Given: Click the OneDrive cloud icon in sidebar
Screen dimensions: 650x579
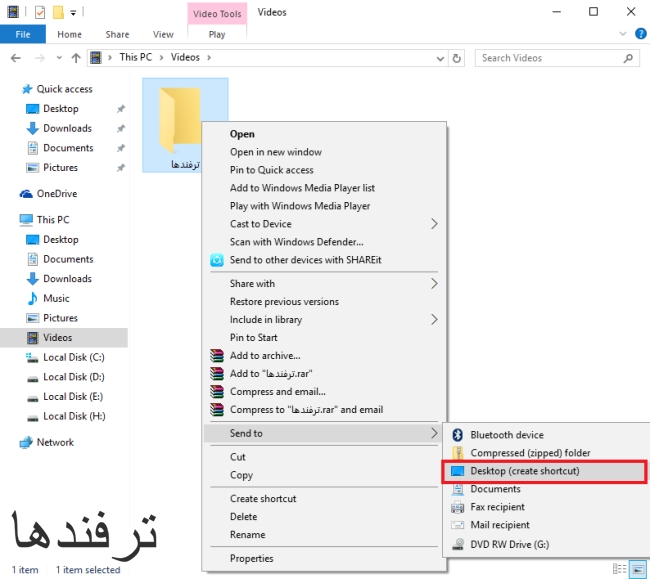Looking at the screenshot, I should [27, 194].
